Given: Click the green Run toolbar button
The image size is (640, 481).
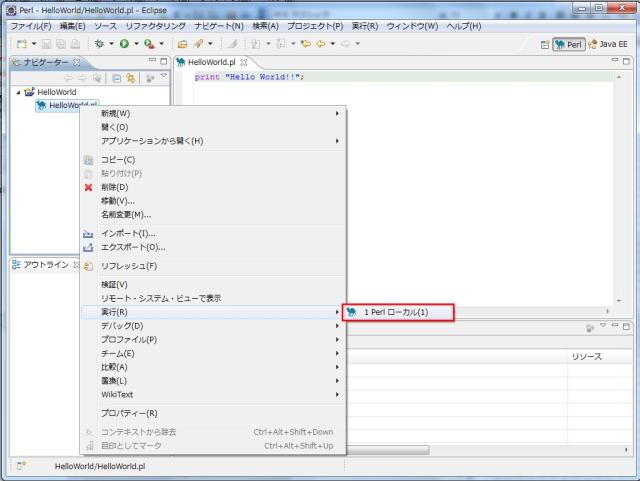Looking at the screenshot, I should point(124,44).
